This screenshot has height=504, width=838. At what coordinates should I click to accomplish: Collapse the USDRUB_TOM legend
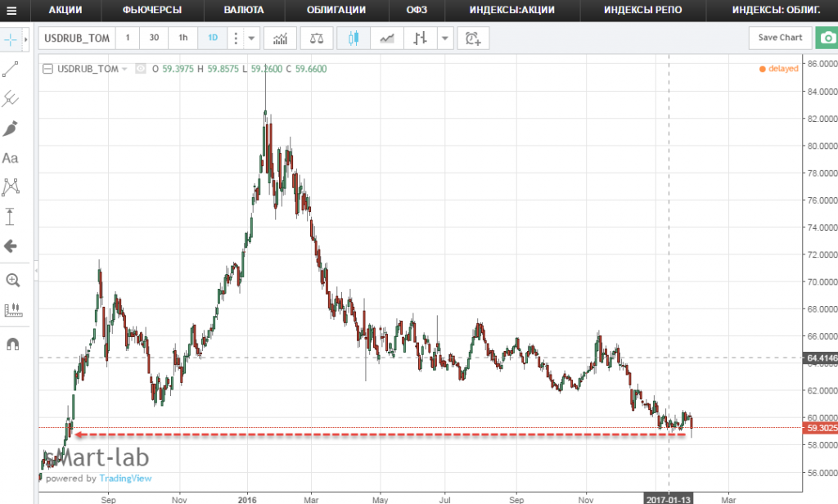click(47, 70)
